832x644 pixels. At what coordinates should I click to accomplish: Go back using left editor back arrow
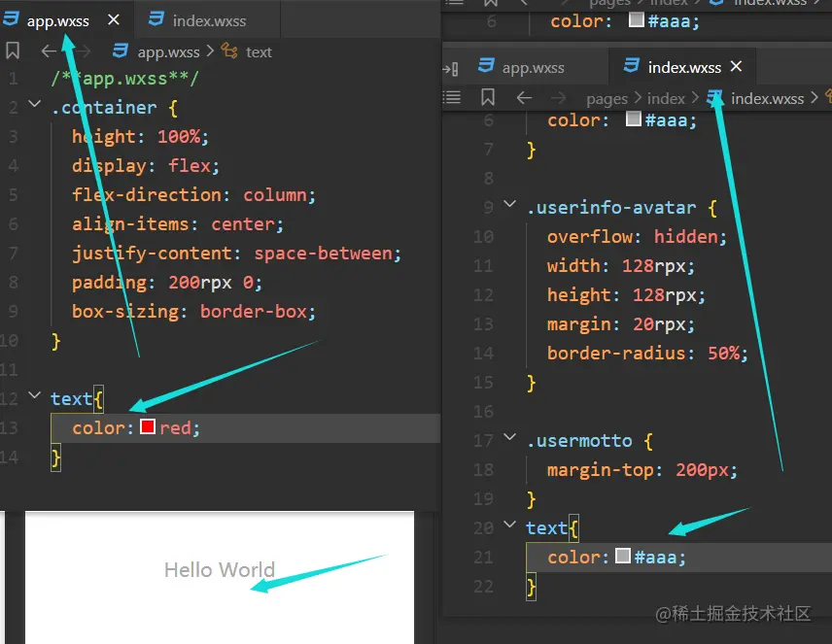(x=49, y=51)
